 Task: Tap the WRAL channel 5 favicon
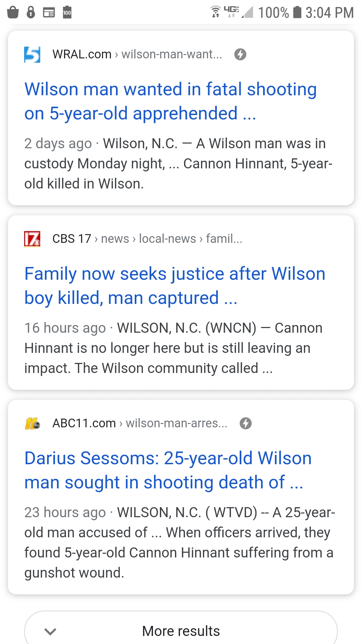pos(32,54)
